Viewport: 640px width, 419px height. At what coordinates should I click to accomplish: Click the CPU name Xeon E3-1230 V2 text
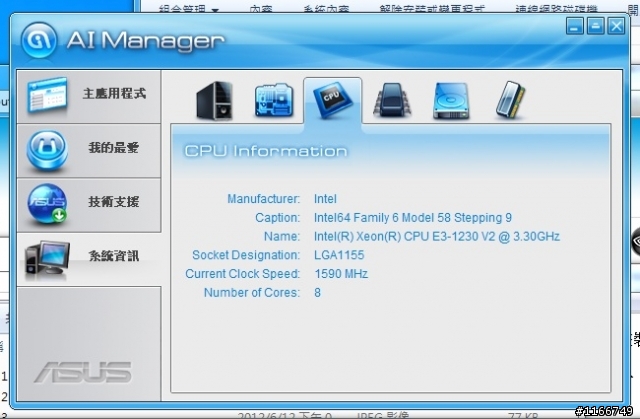(437, 236)
